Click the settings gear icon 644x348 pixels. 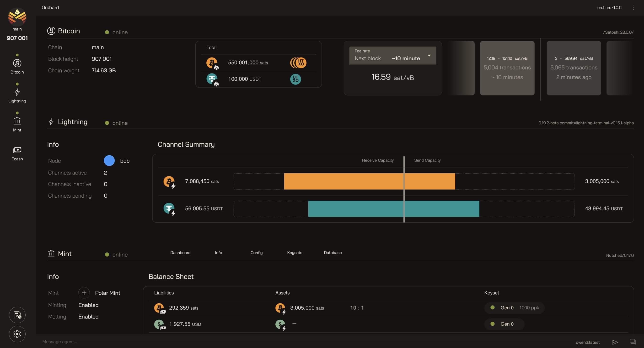pyautogui.click(x=17, y=334)
